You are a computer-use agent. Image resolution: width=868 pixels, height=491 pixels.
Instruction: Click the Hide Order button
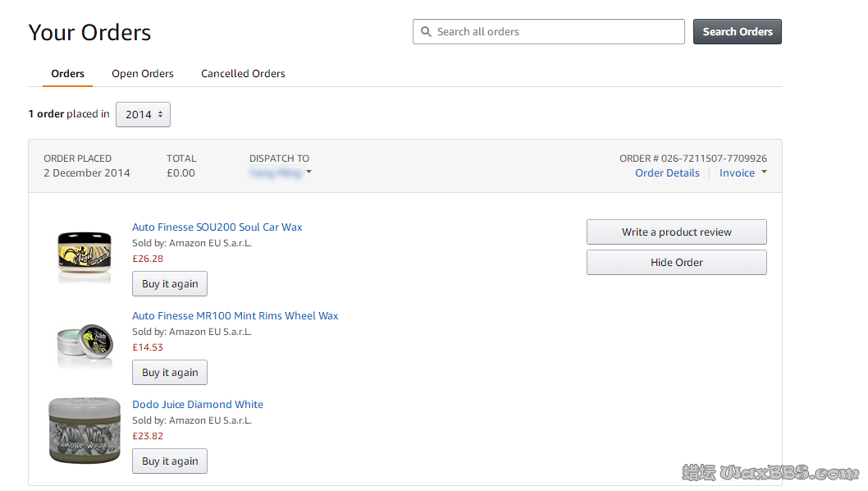676,263
